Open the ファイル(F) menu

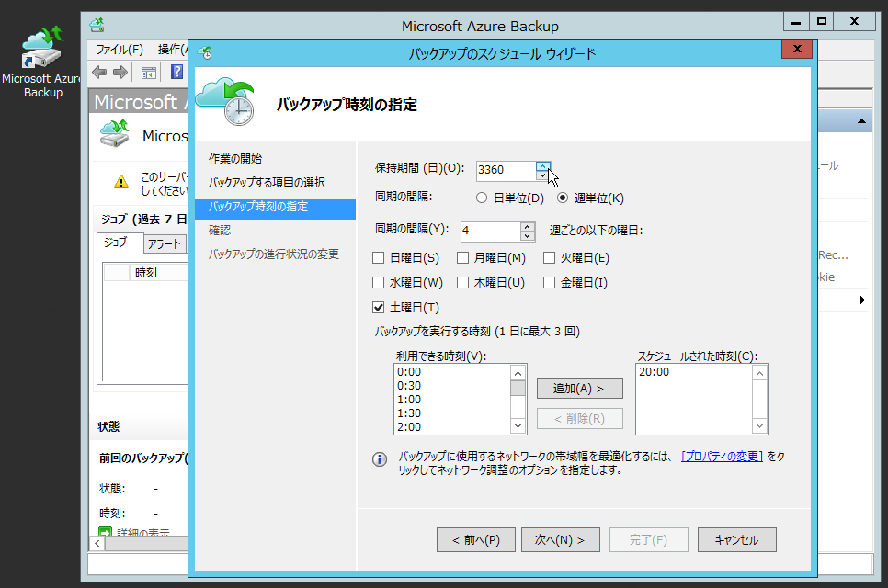(x=120, y=50)
